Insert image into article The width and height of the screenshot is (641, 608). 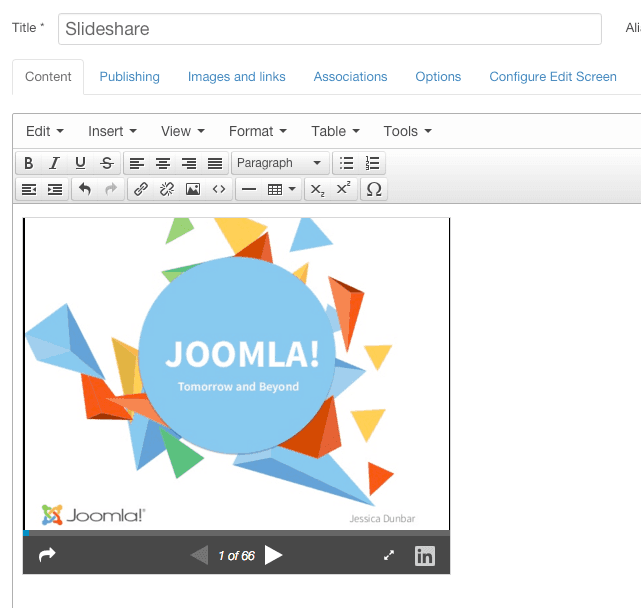(x=193, y=189)
